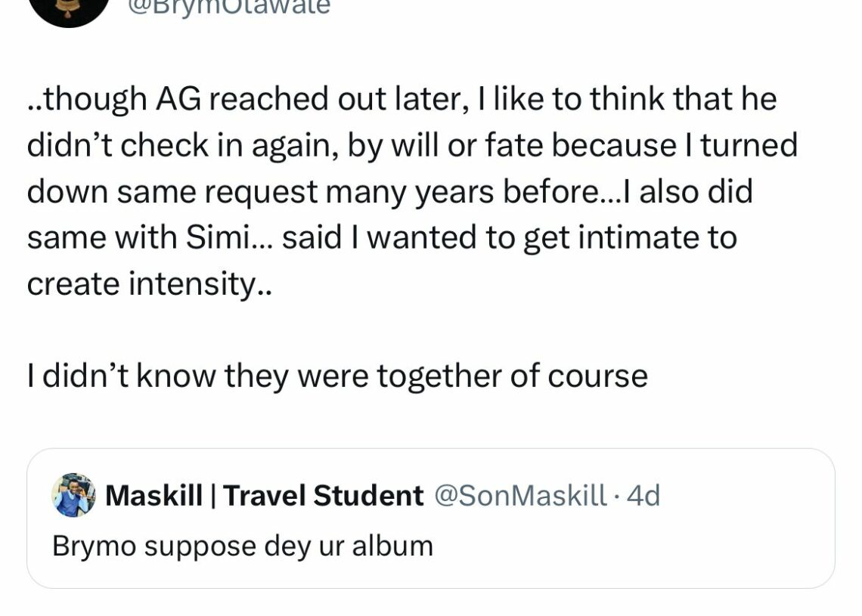Image resolution: width=862 pixels, height=616 pixels.
Task: Open the @BrymOlawale handle link
Action: tap(228, 7)
